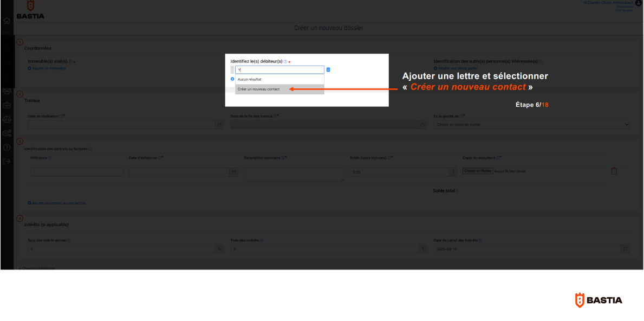This screenshot has height=321, width=644.
Task: Open the legal scales icon in the sidebar
Action: pyautogui.click(x=6, y=119)
